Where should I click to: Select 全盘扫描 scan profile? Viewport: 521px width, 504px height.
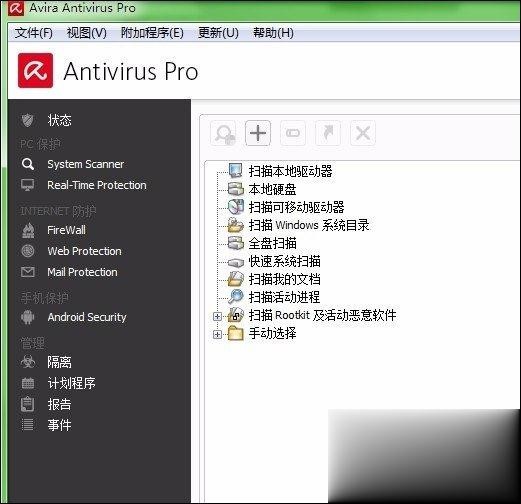(x=272, y=243)
